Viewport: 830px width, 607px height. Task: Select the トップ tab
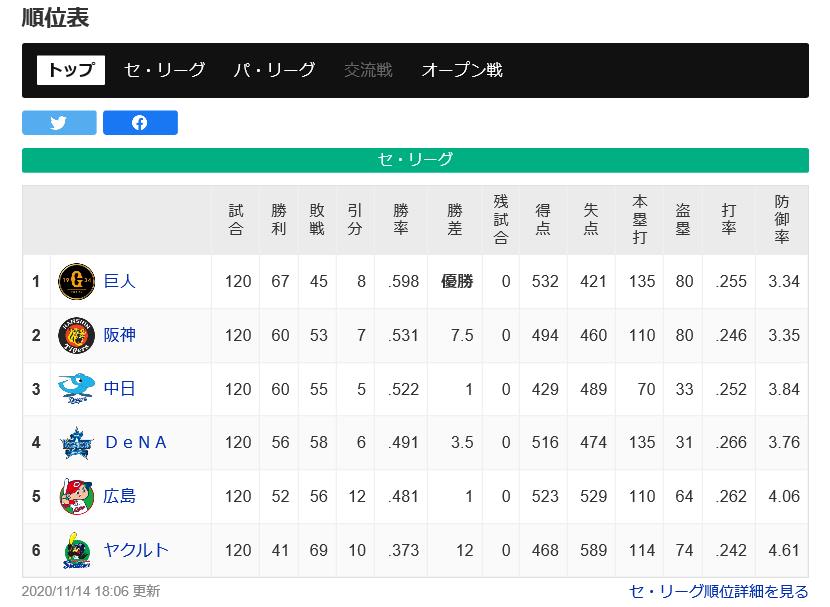(71, 70)
